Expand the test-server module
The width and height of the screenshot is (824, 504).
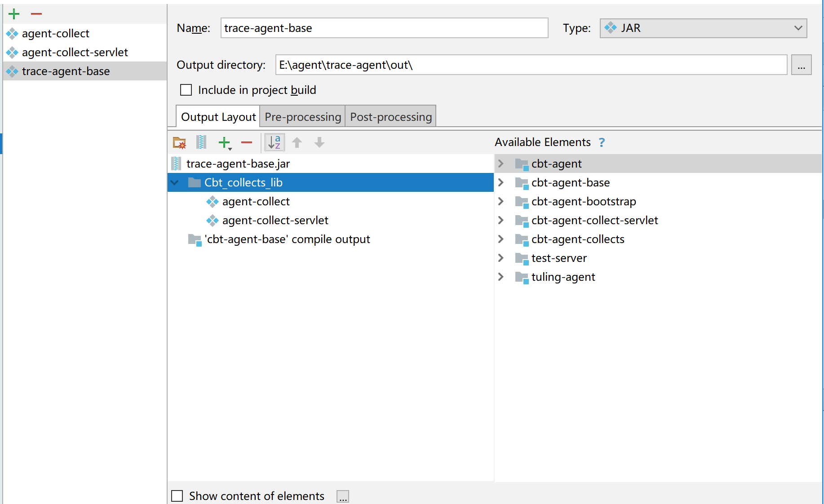coord(501,258)
